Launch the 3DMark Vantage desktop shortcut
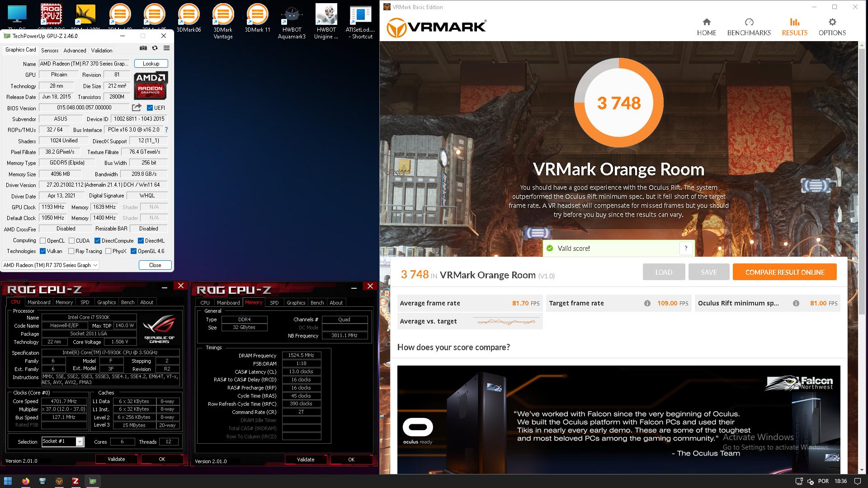The height and width of the screenshot is (488, 868). point(223,21)
